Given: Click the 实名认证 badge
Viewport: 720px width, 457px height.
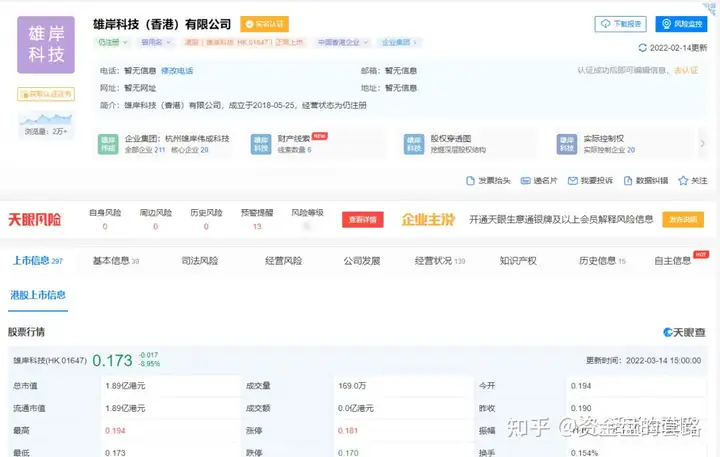Looking at the screenshot, I should click(x=264, y=24).
